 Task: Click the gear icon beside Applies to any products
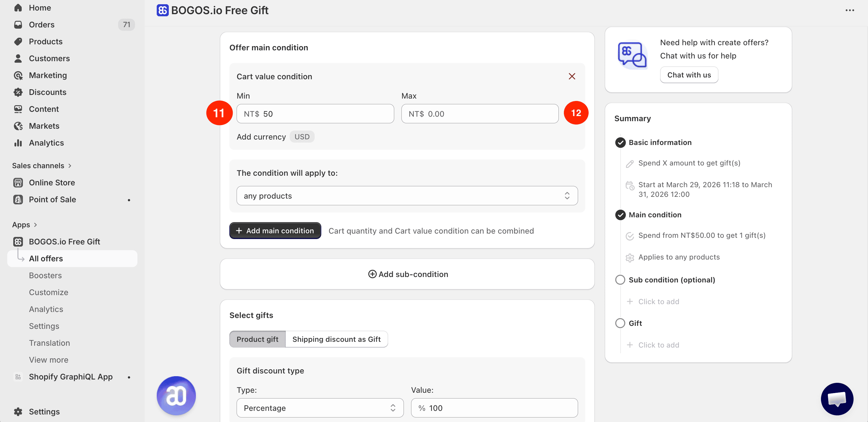tap(629, 258)
